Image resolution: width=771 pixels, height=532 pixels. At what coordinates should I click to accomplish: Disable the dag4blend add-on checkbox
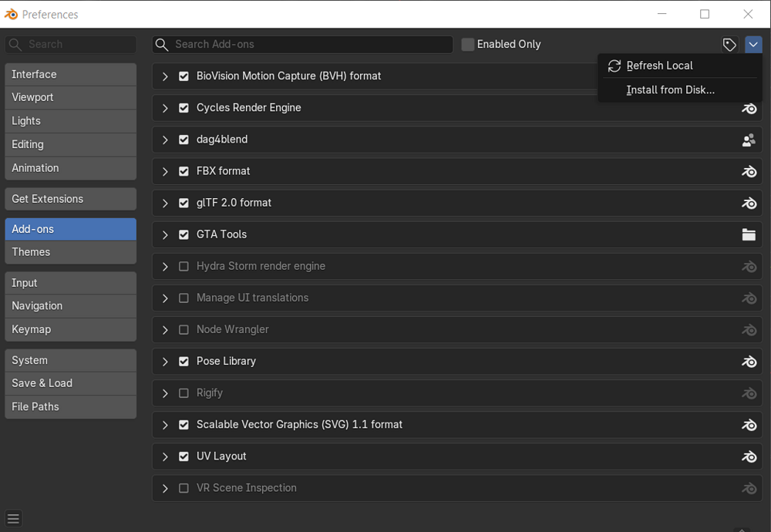pos(183,140)
